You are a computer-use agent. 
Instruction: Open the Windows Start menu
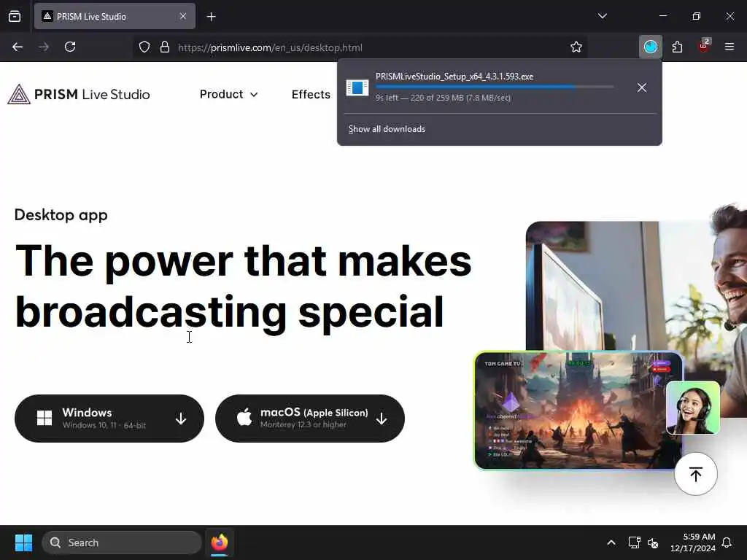(23, 542)
